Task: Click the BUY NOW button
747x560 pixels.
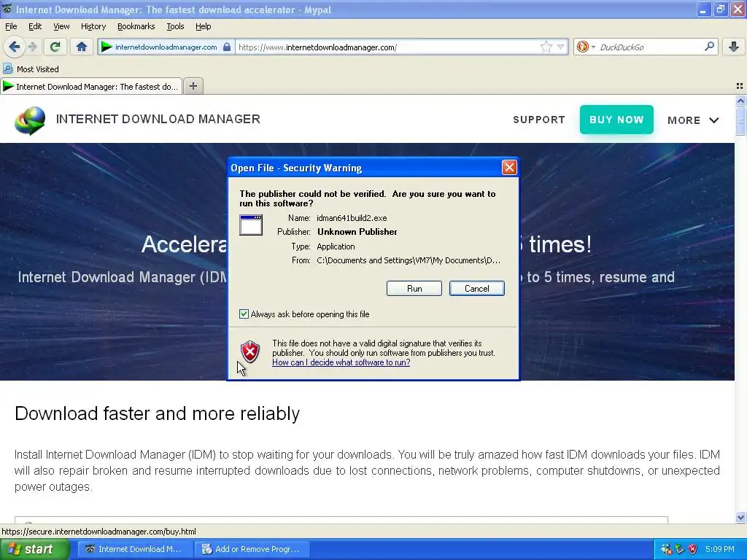Action: (x=616, y=120)
